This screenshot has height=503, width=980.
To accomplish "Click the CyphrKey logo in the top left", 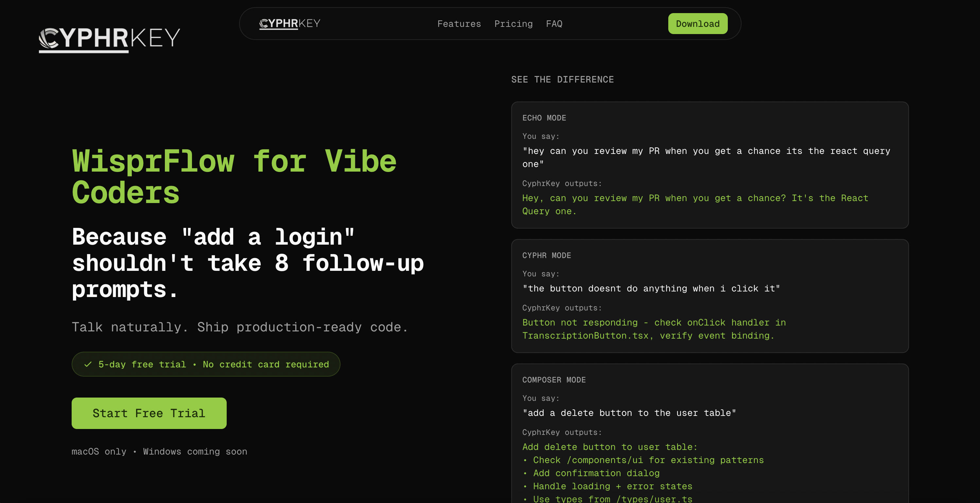I will click(110, 38).
